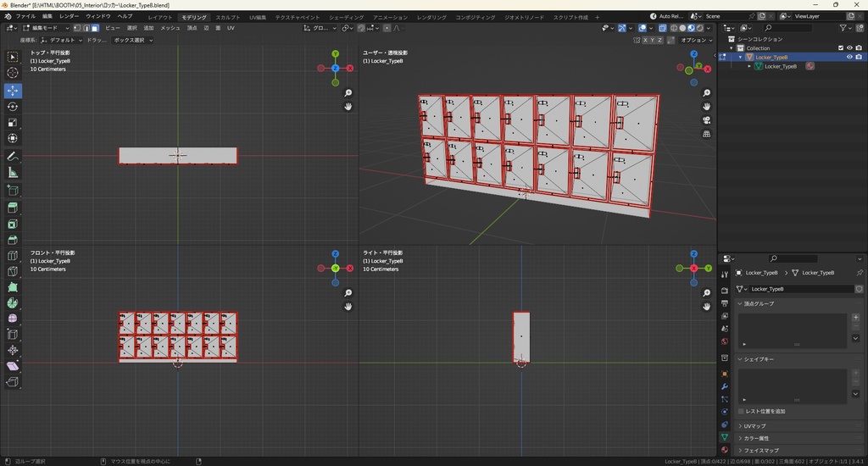Click the zoom magnifier in the top viewport
Image resolution: width=868 pixels, height=466 pixels.
(348, 93)
